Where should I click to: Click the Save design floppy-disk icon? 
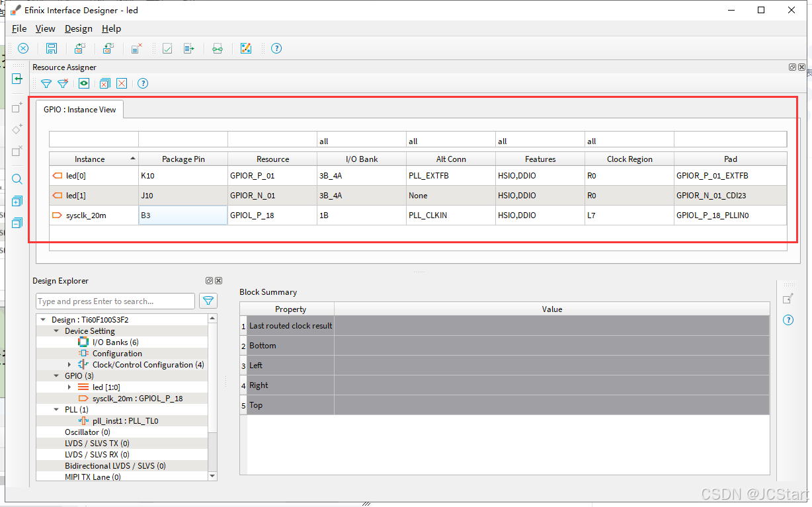[52, 48]
